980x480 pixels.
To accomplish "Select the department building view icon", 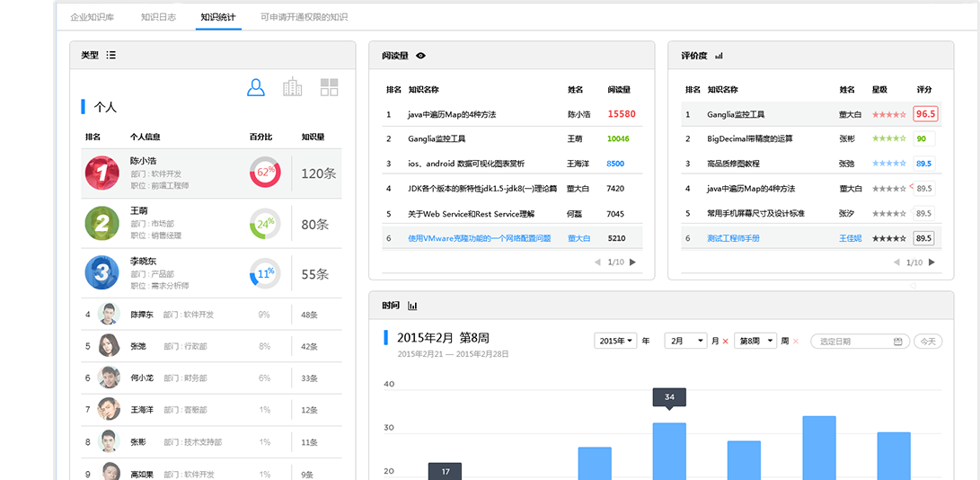I will coord(293,87).
